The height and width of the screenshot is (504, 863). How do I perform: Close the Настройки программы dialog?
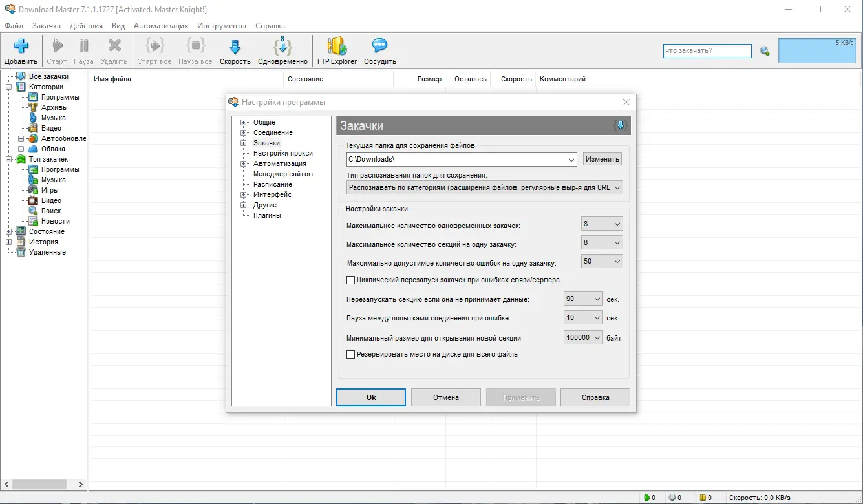pyautogui.click(x=626, y=102)
